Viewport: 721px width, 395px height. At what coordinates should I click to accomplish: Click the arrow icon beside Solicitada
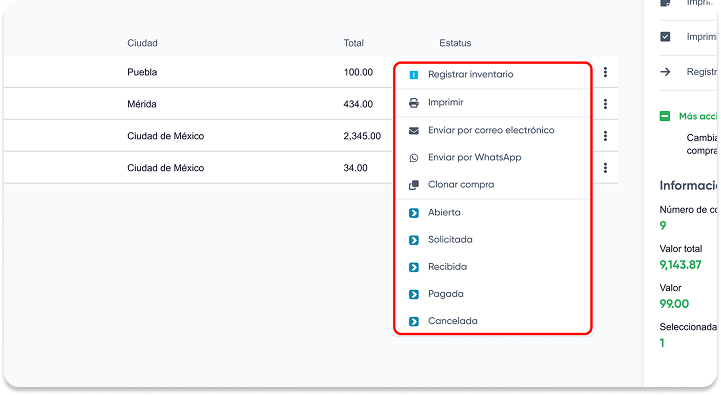[x=414, y=240]
